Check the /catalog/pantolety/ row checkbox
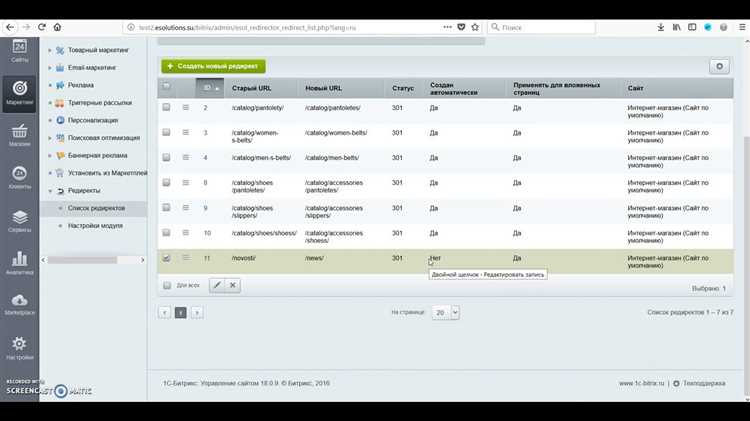 (x=166, y=107)
